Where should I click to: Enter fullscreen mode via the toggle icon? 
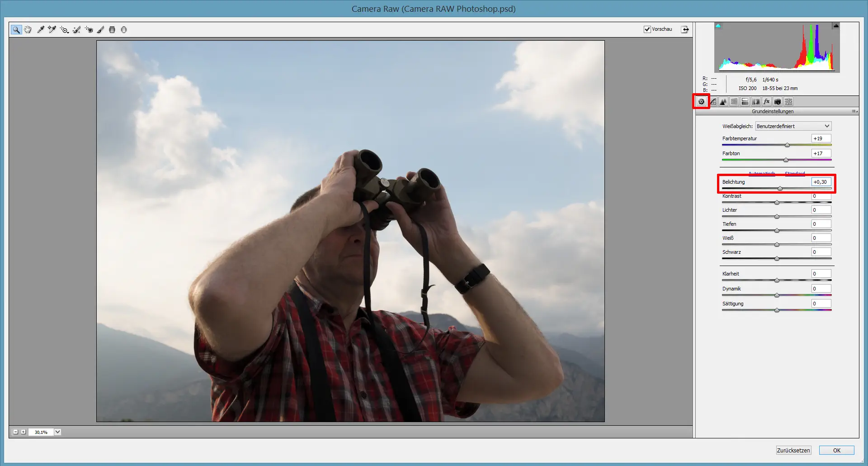point(685,29)
